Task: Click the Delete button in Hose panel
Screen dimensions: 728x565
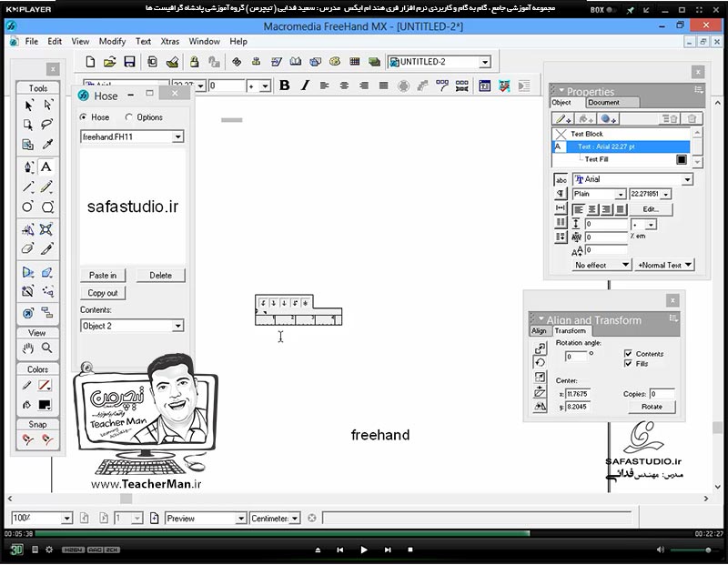Action: (161, 276)
